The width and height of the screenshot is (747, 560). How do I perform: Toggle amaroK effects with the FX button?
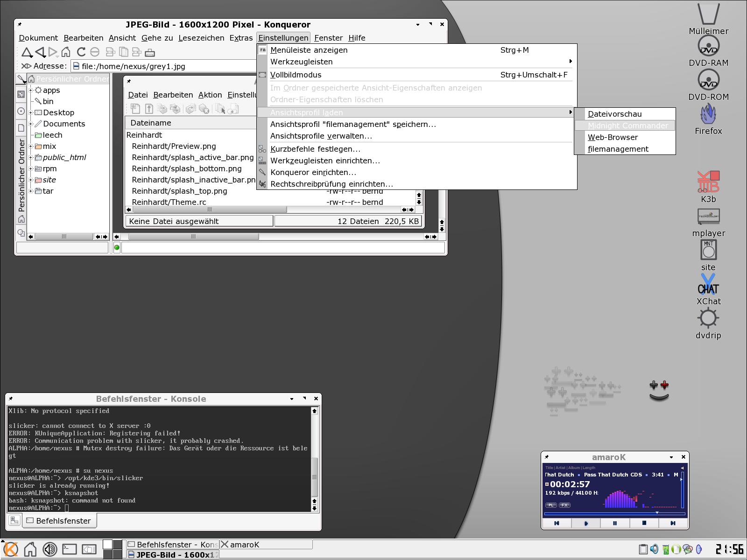click(564, 505)
